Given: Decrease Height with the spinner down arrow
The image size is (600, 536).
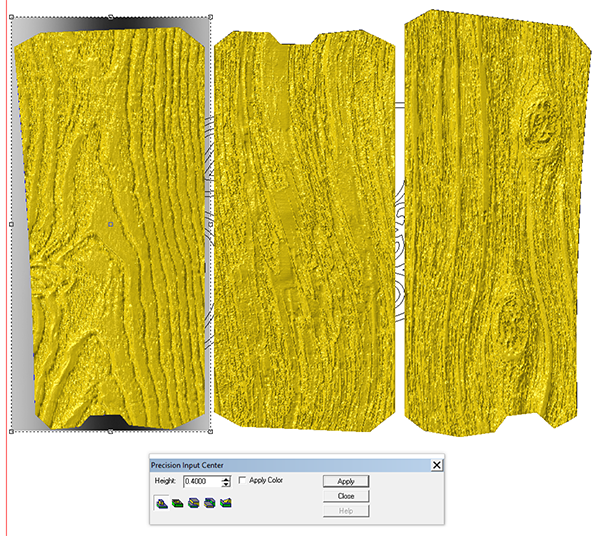Looking at the screenshot, I should tap(226, 484).
